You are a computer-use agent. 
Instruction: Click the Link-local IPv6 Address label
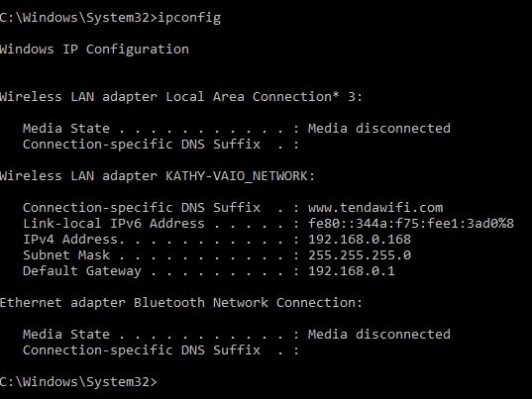(x=114, y=224)
